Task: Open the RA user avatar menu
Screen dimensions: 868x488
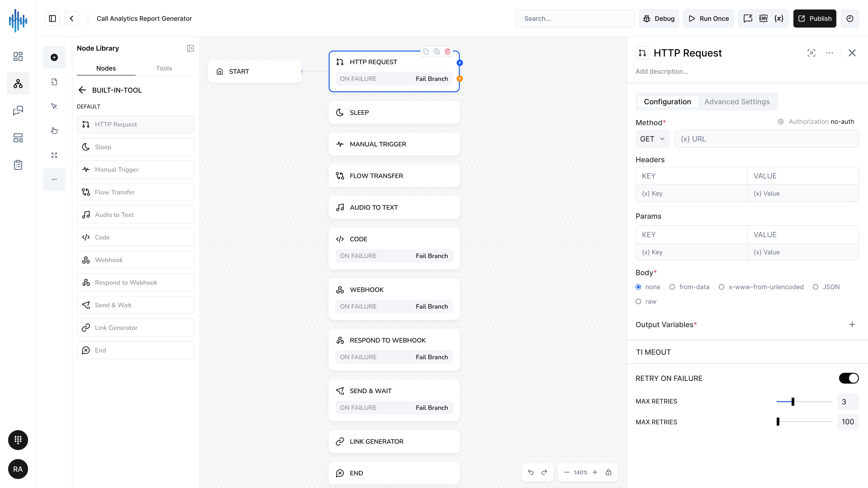Action: coord(18,469)
